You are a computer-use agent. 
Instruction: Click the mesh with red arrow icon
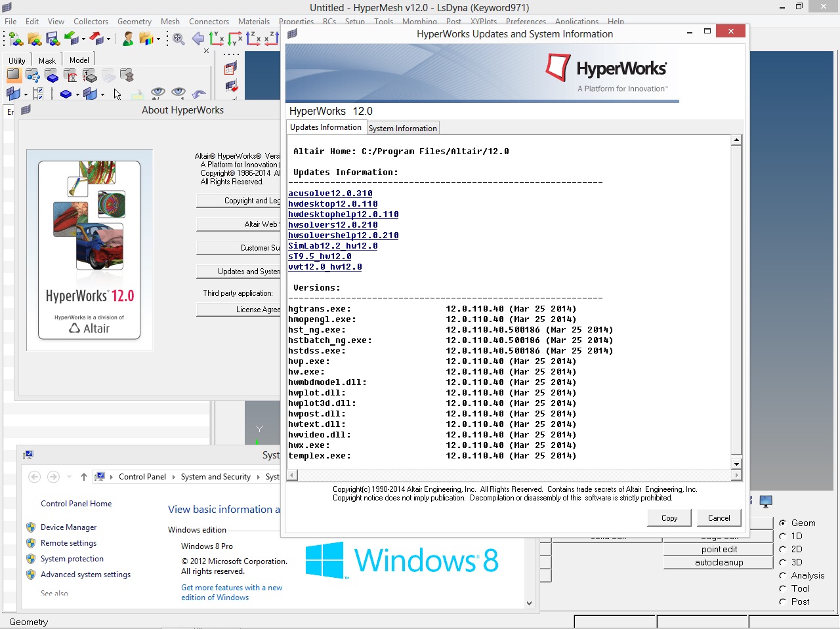click(231, 86)
